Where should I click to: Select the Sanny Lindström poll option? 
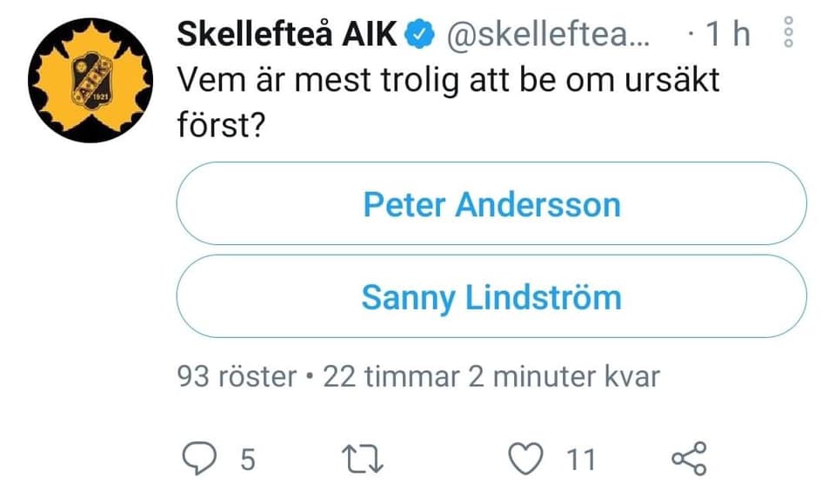[491, 297]
